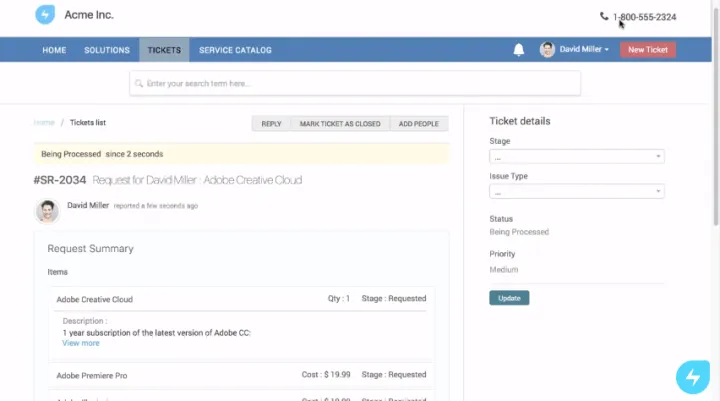Click the search magnifier icon
The image size is (720, 401).
(139, 83)
